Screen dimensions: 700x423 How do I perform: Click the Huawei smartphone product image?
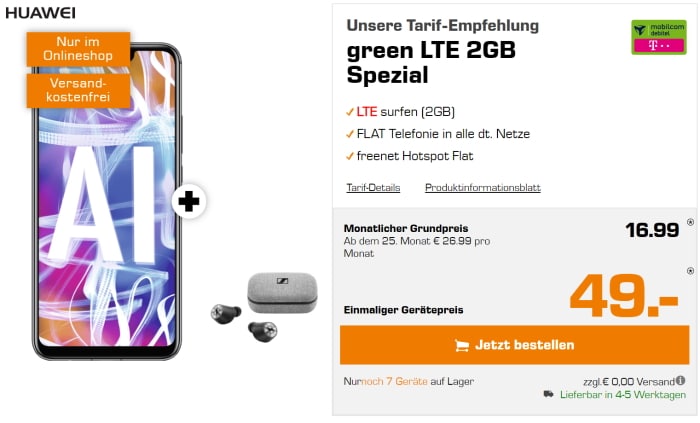[107, 202]
